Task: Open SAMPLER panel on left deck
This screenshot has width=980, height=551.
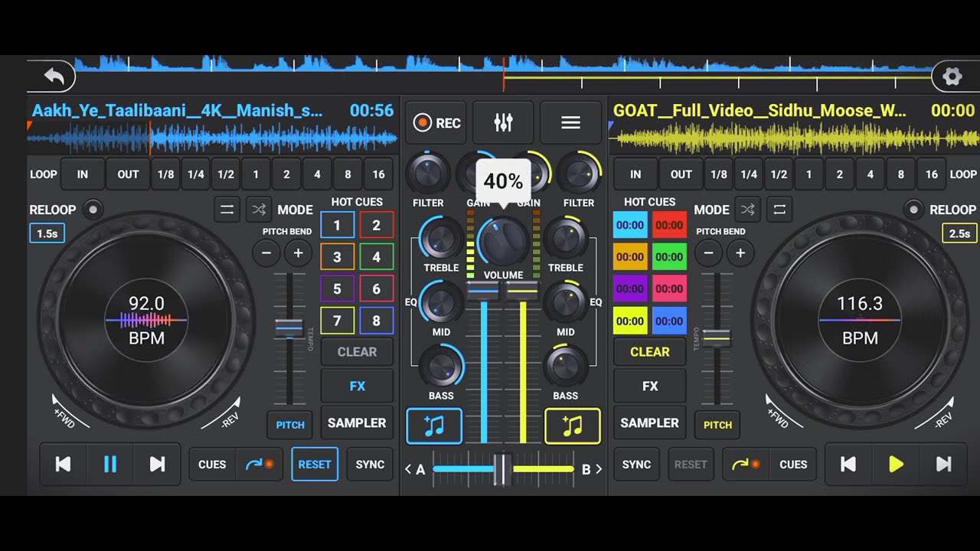Action: coord(358,422)
